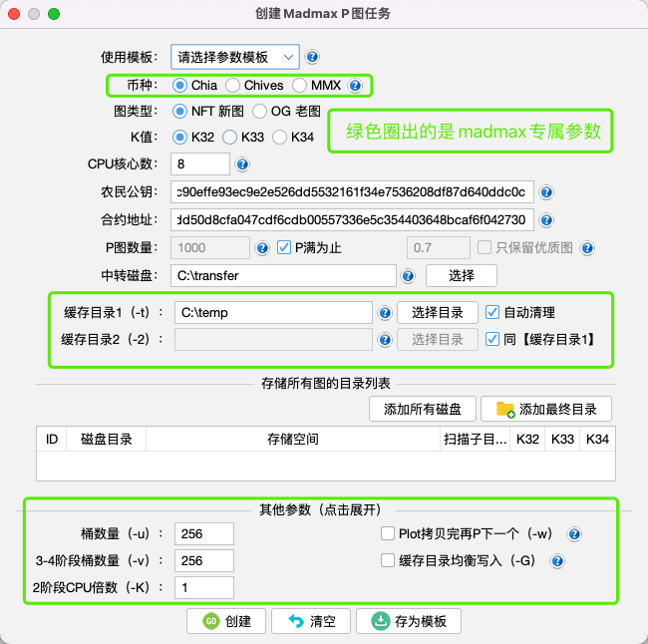
Task: Click help icon beside MMX coin option
Action: click(355, 86)
